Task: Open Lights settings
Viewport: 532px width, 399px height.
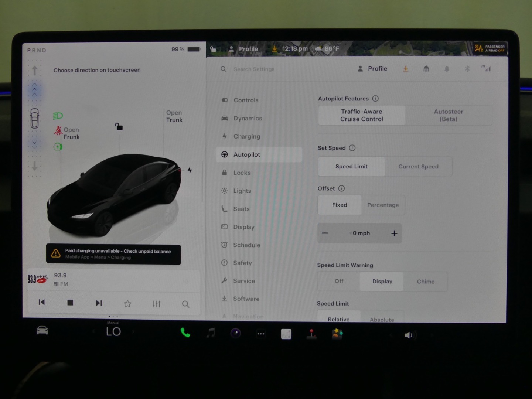Action: pyautogui.click(x=259, y=191)
